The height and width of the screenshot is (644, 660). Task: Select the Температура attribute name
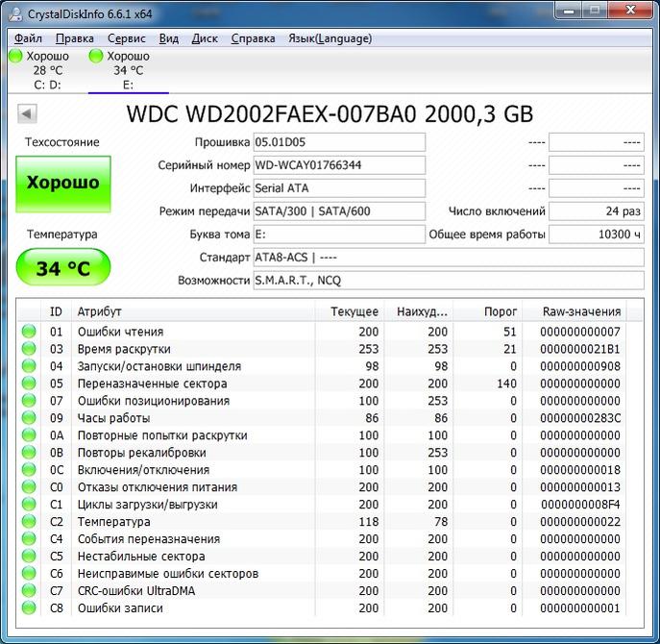tap(113, 522)
